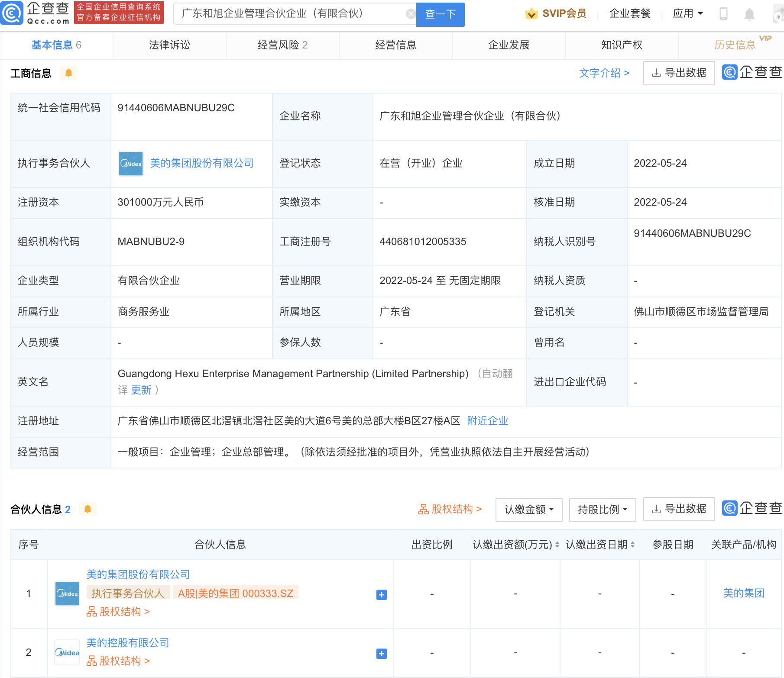Switch to 知识产权 tab
784x678 pixels.
coord(622,45)
